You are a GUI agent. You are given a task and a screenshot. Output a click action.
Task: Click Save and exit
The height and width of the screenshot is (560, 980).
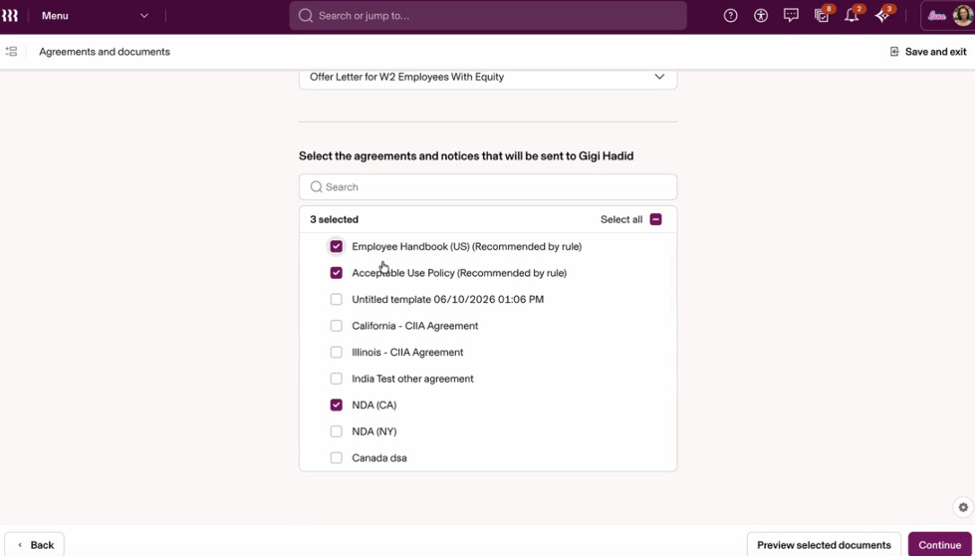928,52
